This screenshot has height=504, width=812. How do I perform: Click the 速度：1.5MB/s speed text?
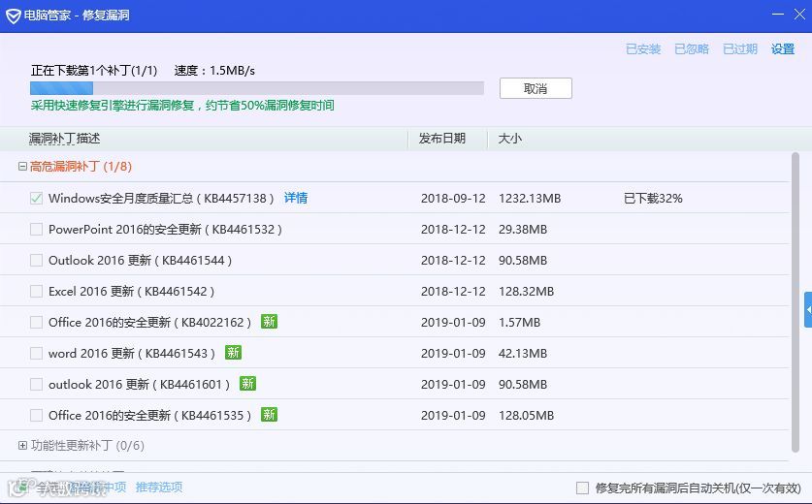click(214, 71)
